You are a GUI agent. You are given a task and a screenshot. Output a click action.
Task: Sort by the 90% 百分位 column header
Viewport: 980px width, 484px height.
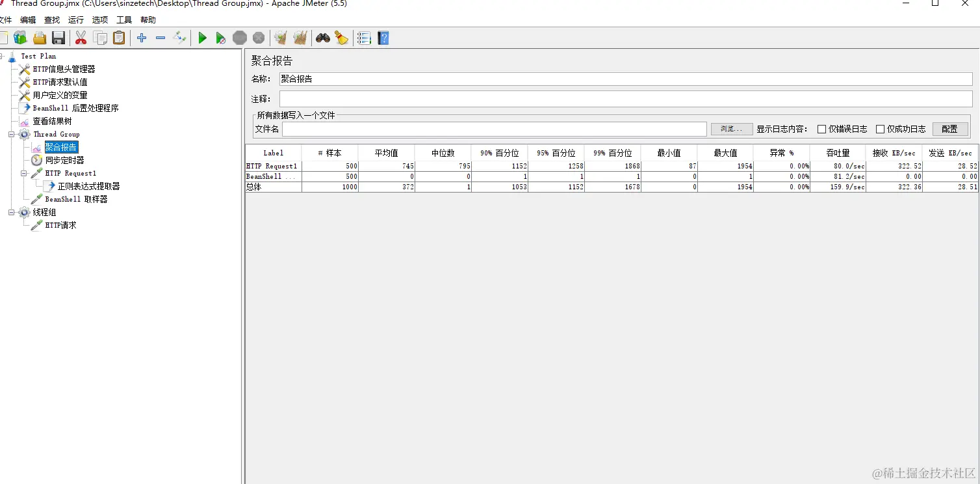pyautogui.click(x=500, y=153)
